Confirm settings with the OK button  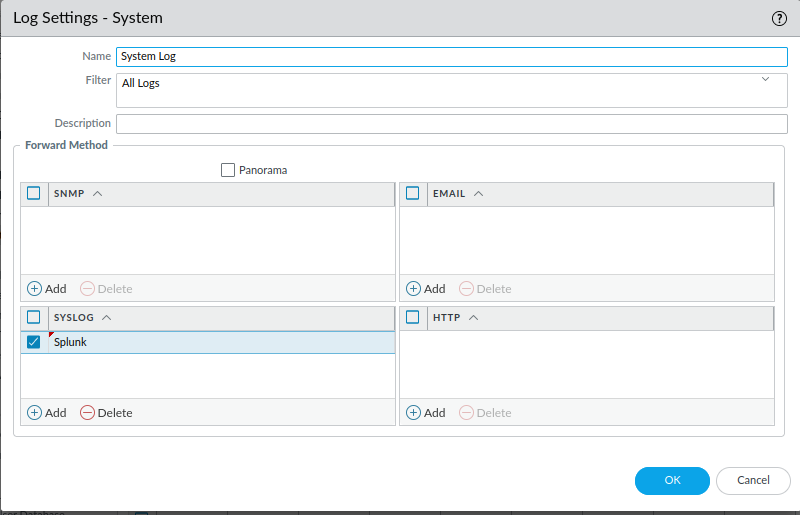[672, 480]
